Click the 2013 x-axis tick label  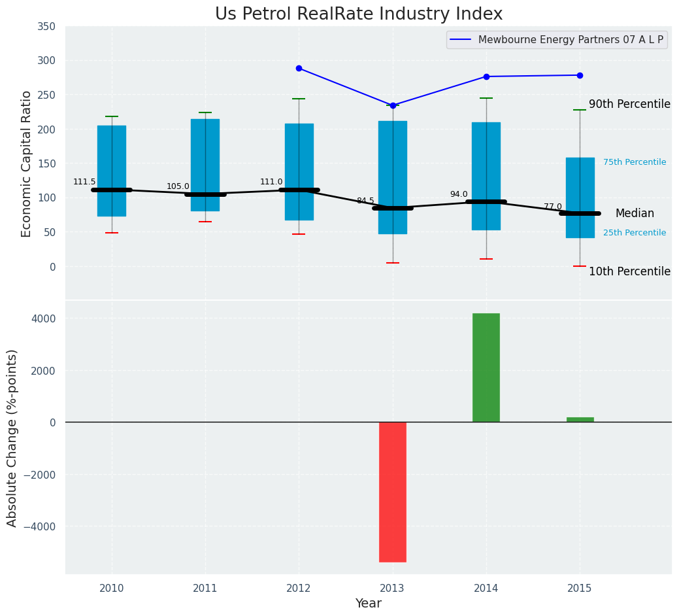click(x=393, y=589)
